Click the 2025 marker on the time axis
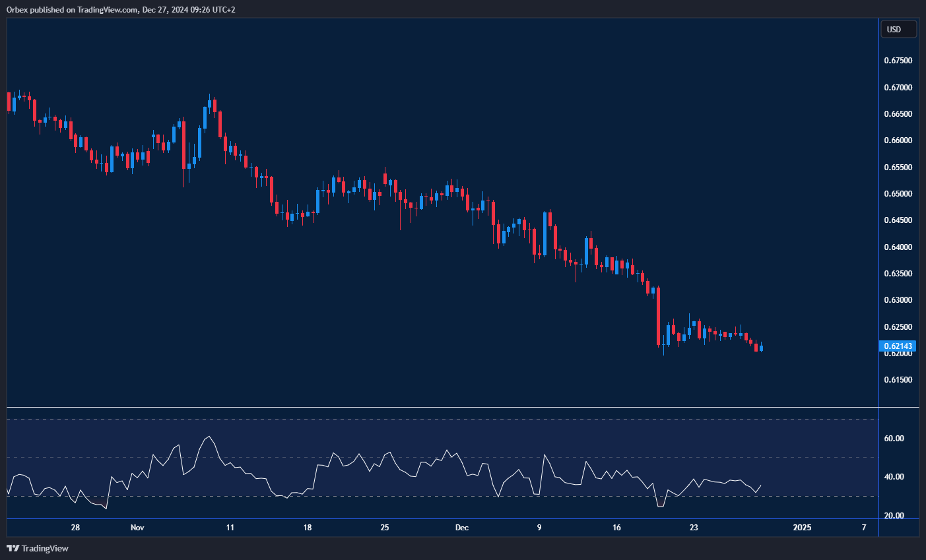The height and width of the screenshot is (560, 926). [x=803, y=528]
